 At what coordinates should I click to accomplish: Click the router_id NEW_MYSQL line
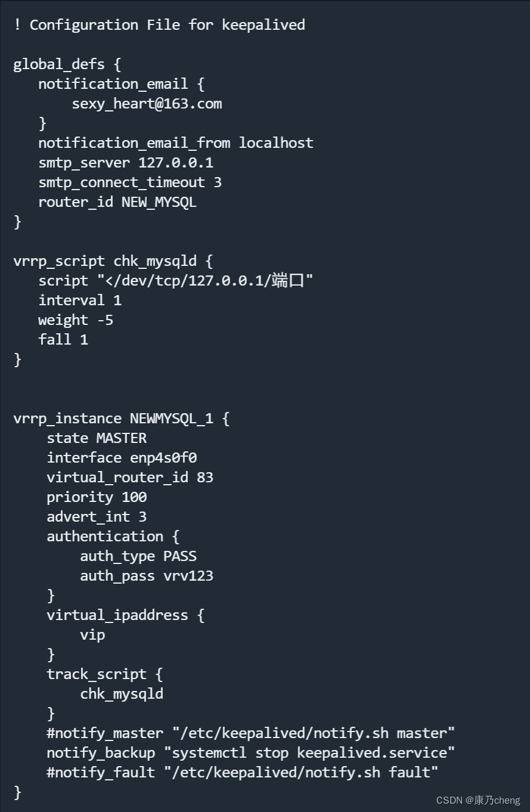coord(117,202)
